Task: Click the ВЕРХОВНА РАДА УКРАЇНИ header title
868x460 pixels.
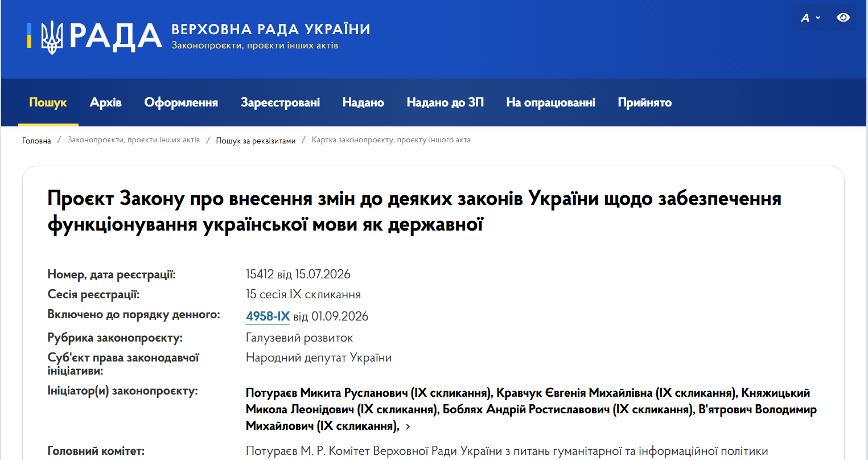Action: 271,29
